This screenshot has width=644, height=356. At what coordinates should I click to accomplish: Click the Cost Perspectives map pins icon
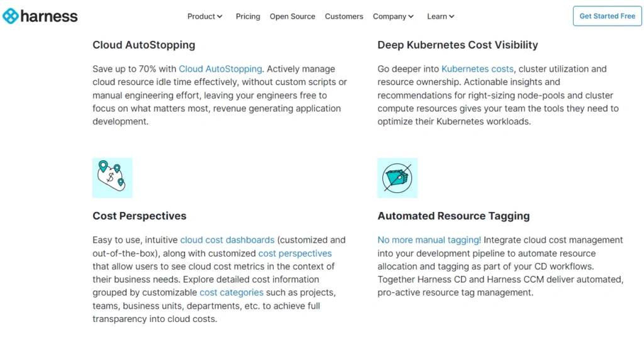click(x=113, y=178)
